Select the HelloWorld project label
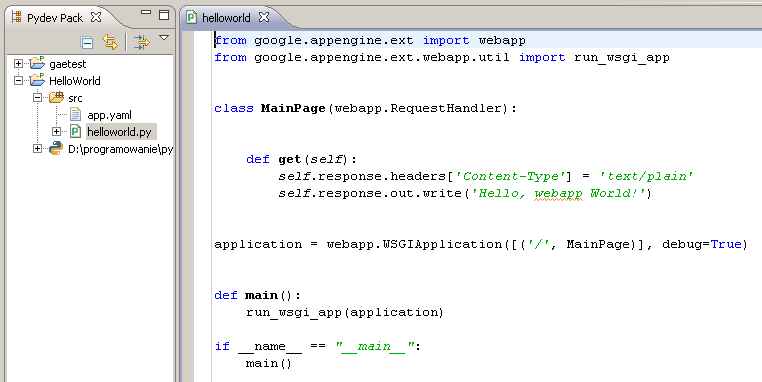This screenshot has width=762, height=382. click(x=75, y=81)
